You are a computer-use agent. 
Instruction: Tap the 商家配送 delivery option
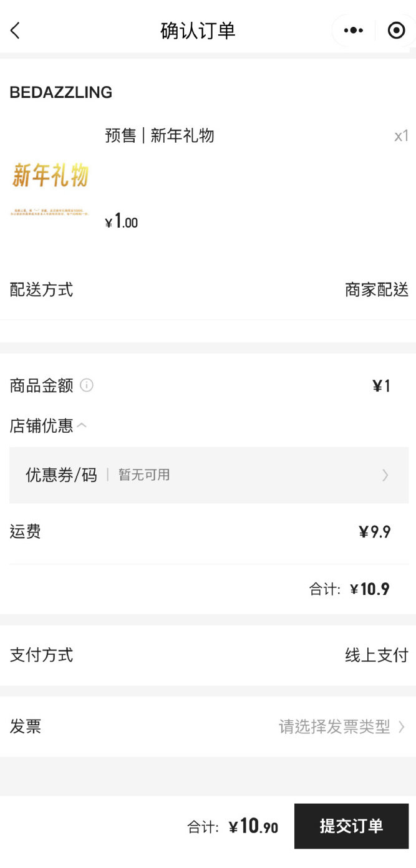tap(377, 289)
